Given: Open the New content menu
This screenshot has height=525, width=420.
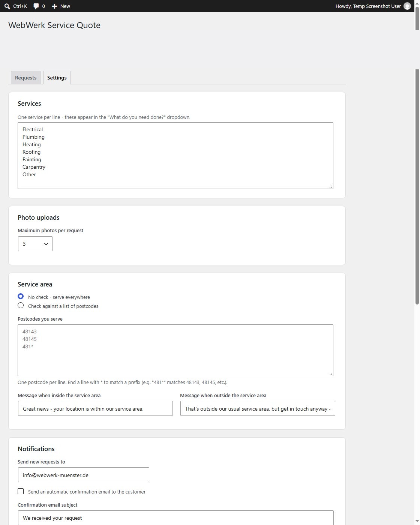Looking at the screenshot, I should click(61, 6).
